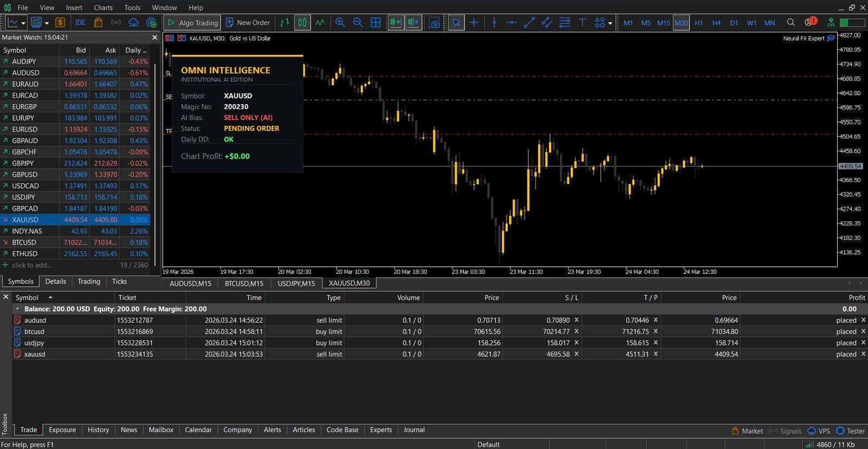The image size is (868, 449).
Task: Click the New Order button
Action: tap(248, 23)
